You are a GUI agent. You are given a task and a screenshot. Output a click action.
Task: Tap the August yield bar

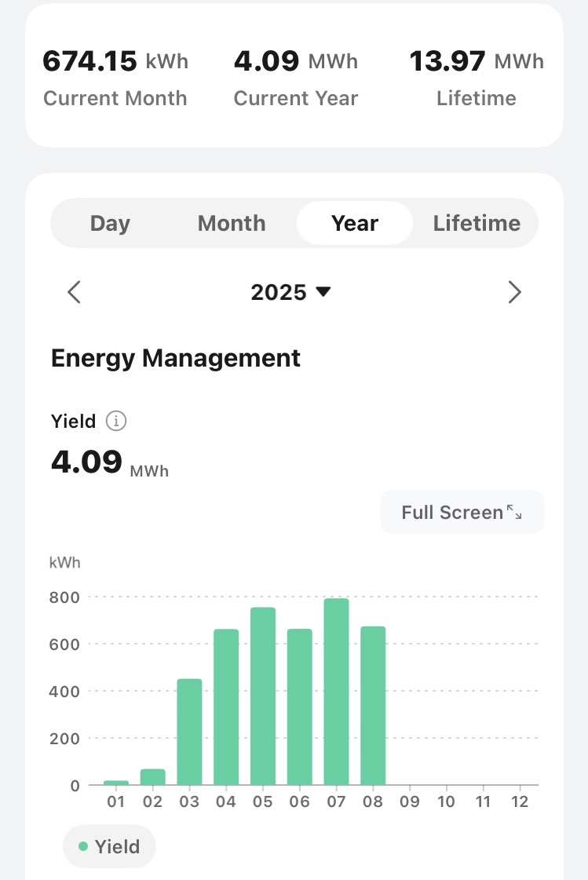click(373, 706)
